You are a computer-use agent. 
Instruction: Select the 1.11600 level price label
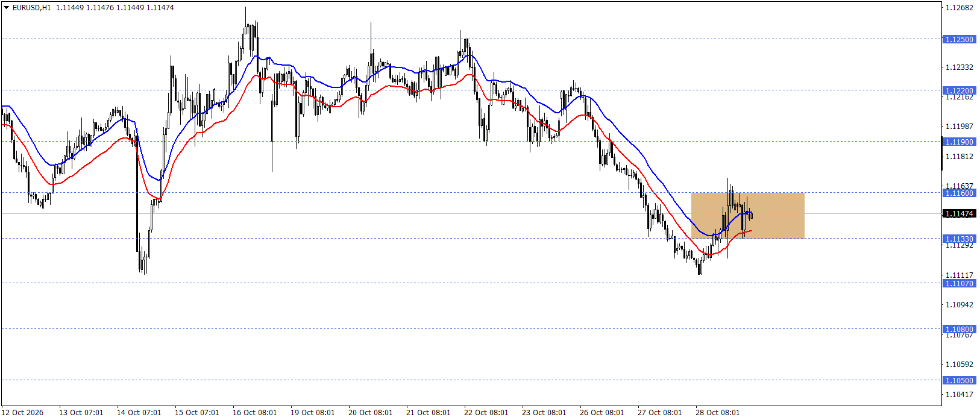point(959,193)
